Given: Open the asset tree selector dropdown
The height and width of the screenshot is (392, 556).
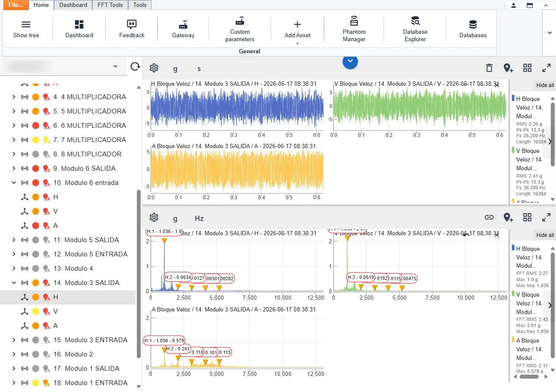Looking at the screenshot, I should coord(115,66).
